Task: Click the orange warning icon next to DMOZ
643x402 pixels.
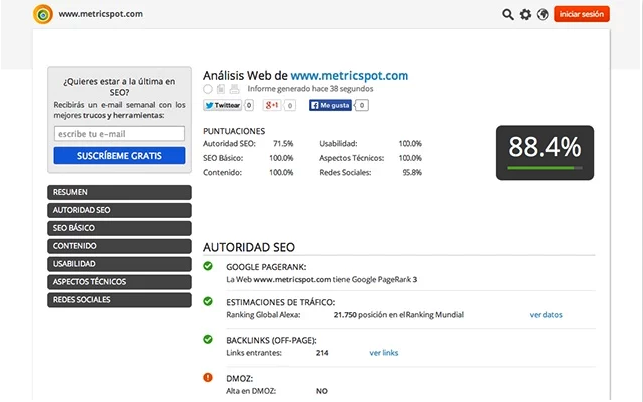Action: [208, 377]
